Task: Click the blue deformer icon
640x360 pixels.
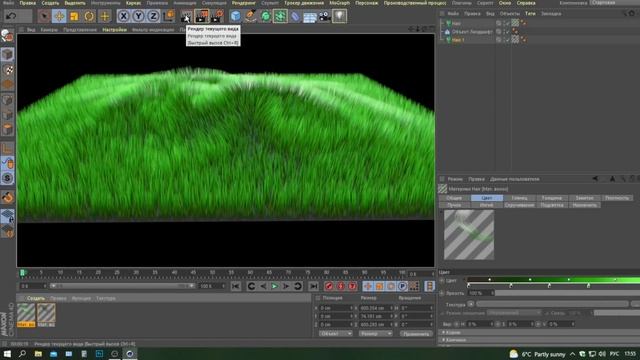Action: (295, 16)
